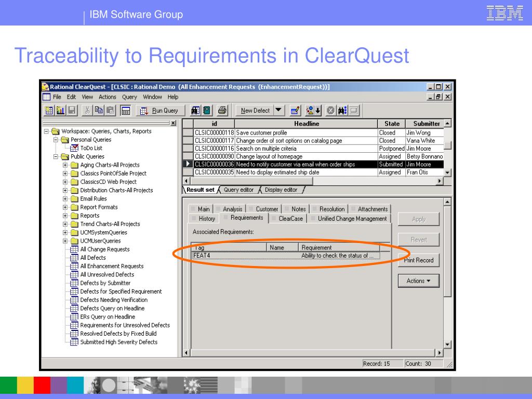Viewport: 532px width, 399px height.
Task: Click the binoculars search toolbar icon
Action: [x=342, y=111]
